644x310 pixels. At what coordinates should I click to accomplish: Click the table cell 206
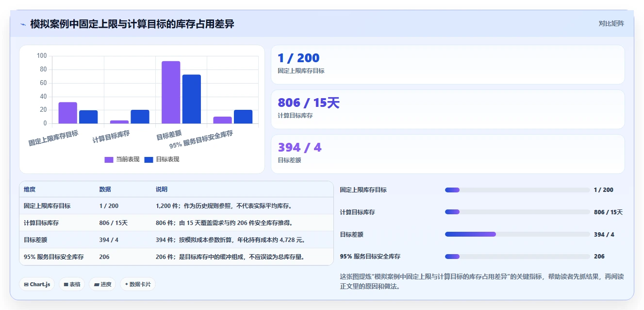click(104, 257)
